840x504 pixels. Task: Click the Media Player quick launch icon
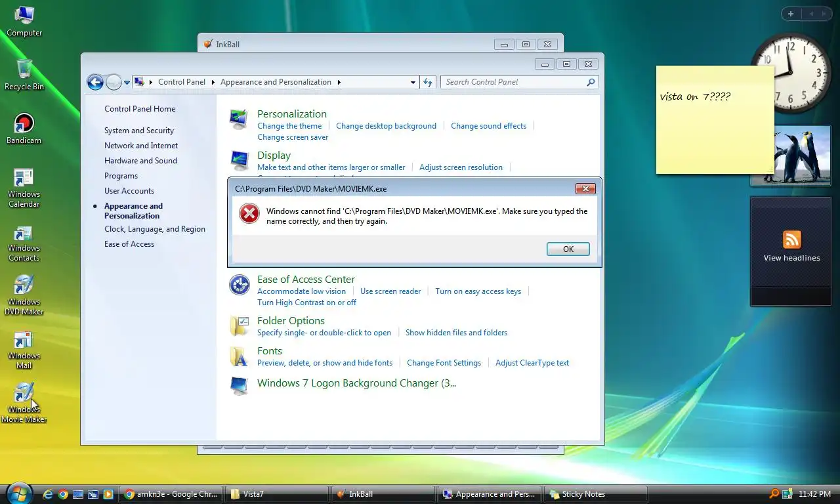point(108,494)
